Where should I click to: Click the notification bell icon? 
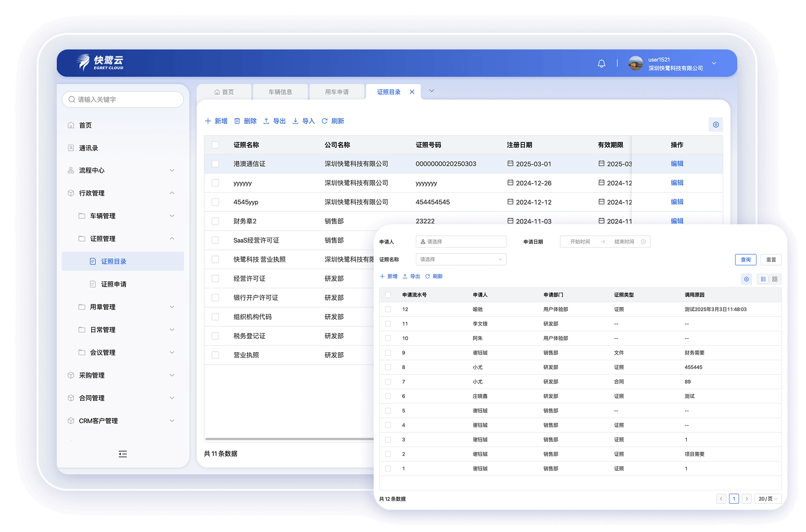pos(601,64)
